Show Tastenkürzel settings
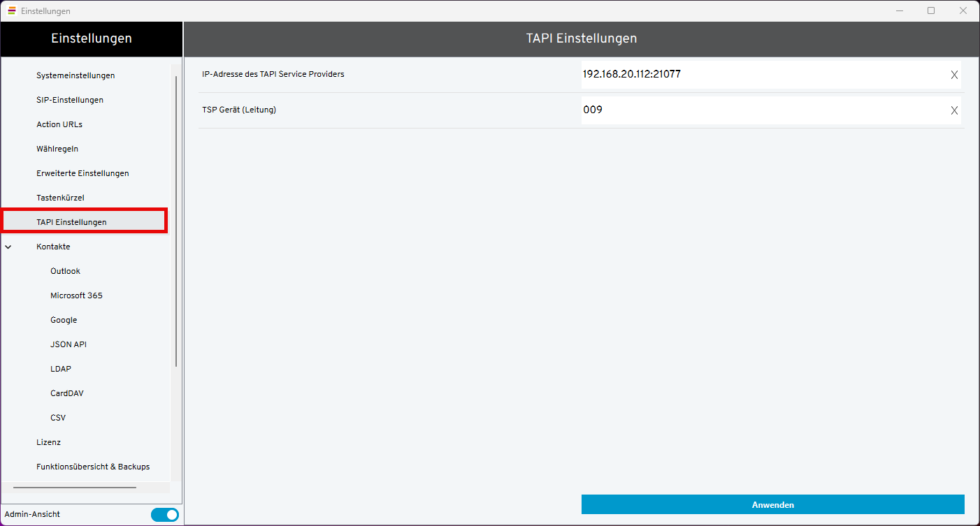Screen dimensions: 980x526 (x=60, y=198)
